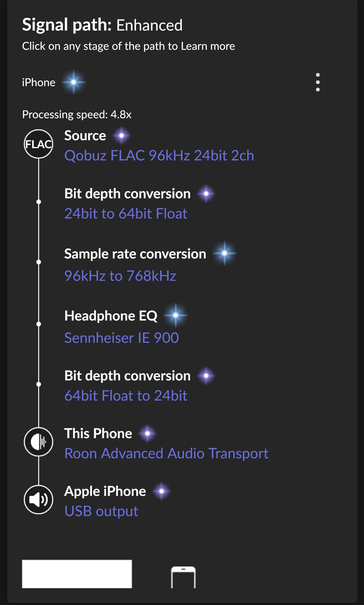Tap the purple star beside Source
This screenshot has width=364, height=605.
click(121, 135)
